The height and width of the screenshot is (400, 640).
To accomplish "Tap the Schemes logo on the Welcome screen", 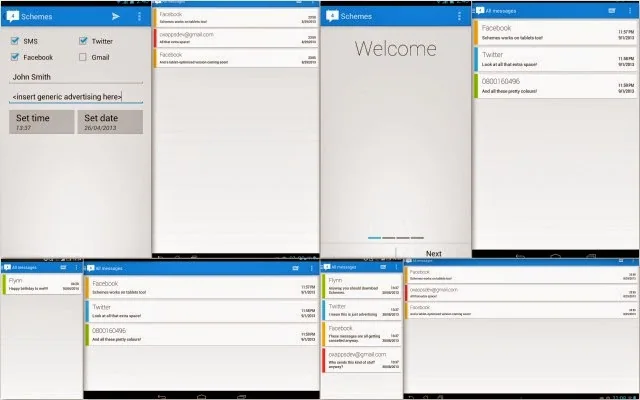I will pos(332,16).
